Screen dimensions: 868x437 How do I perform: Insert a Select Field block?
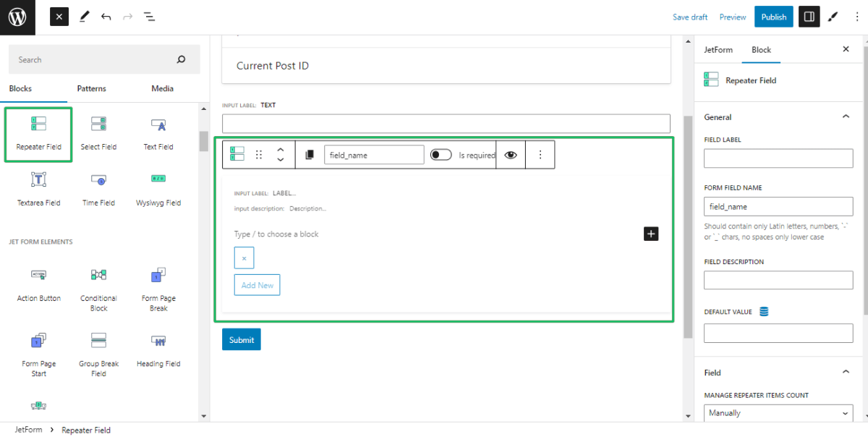98,134
